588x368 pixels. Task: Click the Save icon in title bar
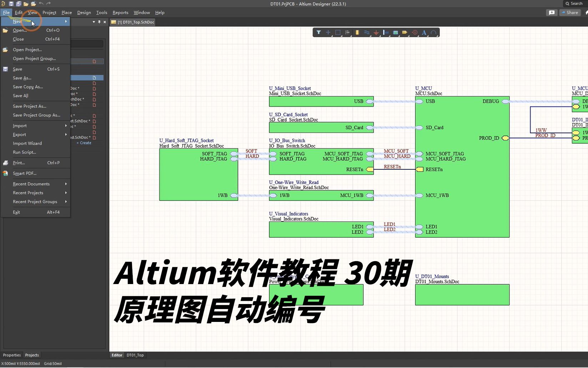[11, 4]
